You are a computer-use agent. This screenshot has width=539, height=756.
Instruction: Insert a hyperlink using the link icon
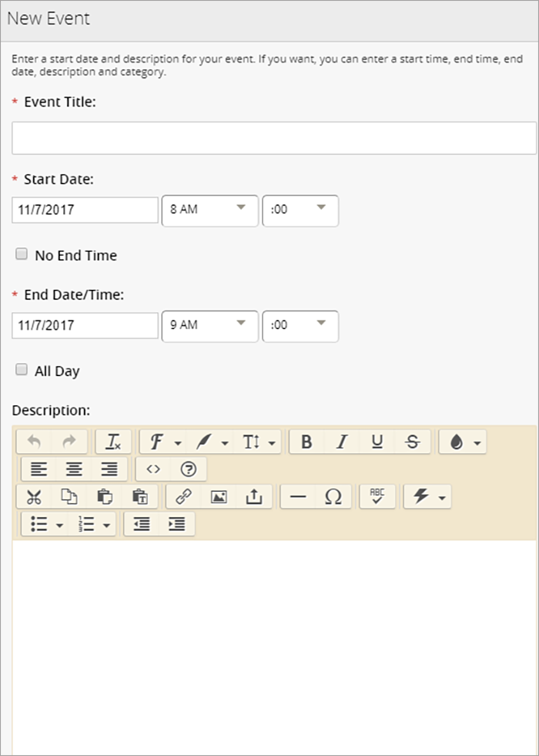(182, 496)
